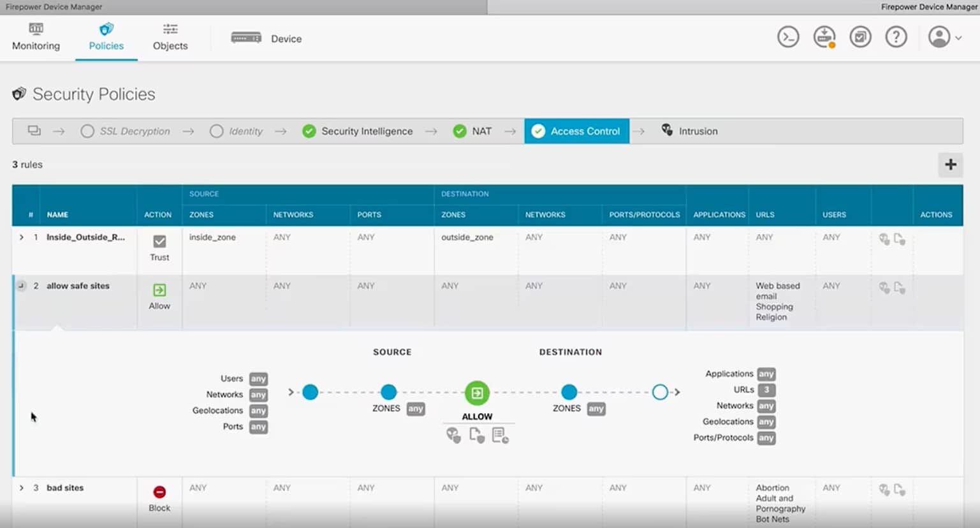Select the Access Control policy step
This screenshot has height=528, width=980.
tap(576, 131)
